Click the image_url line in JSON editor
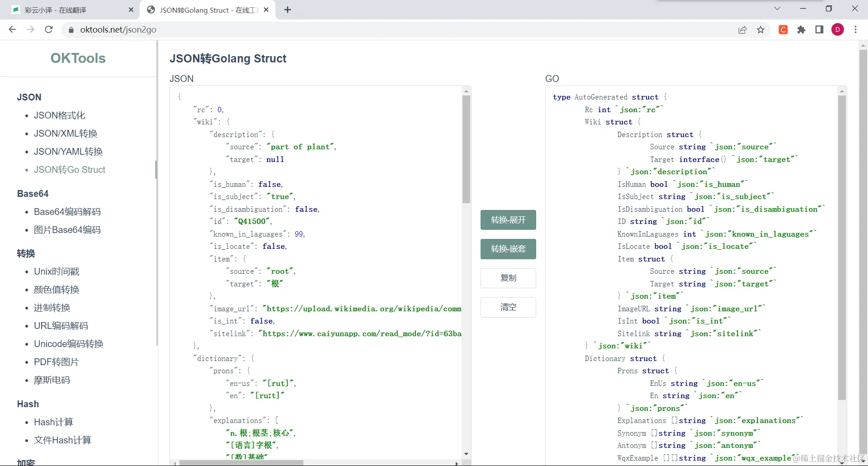 [x=335, y=309]
